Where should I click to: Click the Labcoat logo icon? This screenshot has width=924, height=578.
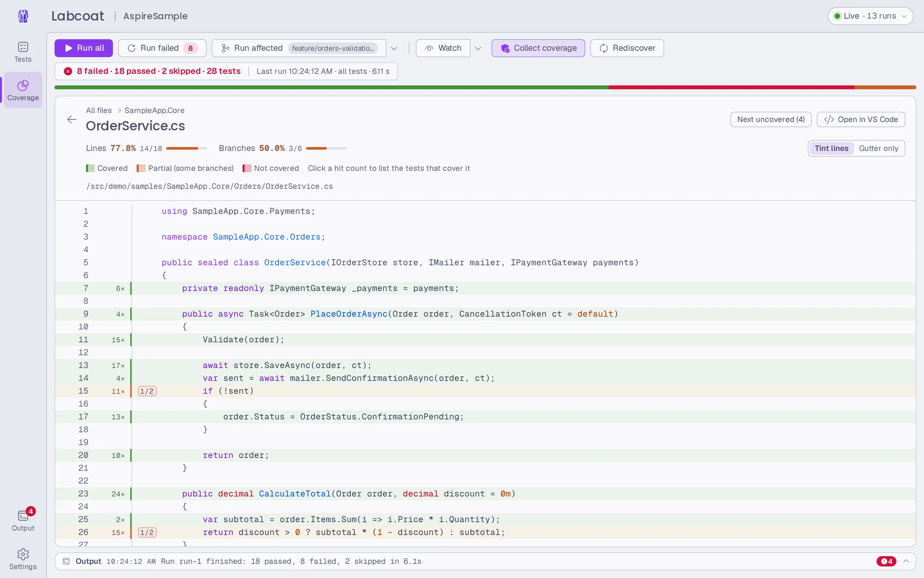(23, 16)
